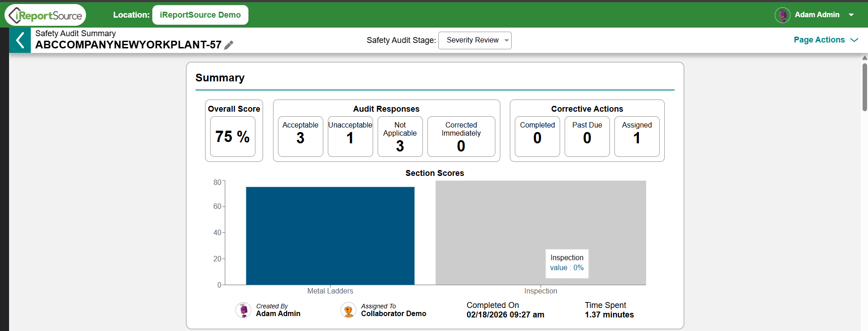Select the Not Applicable responses card
This screenshot has height=331, width=868.
(400, 137)
